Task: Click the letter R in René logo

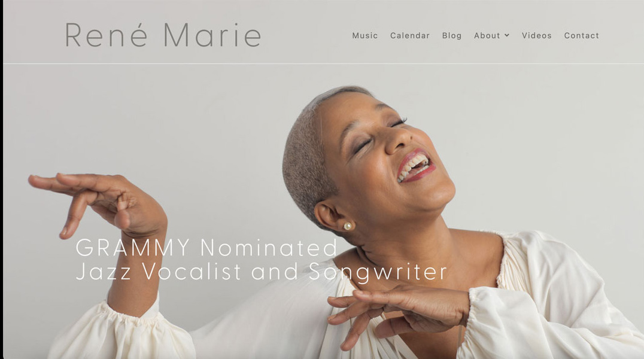Action: (x=74, y=35)
